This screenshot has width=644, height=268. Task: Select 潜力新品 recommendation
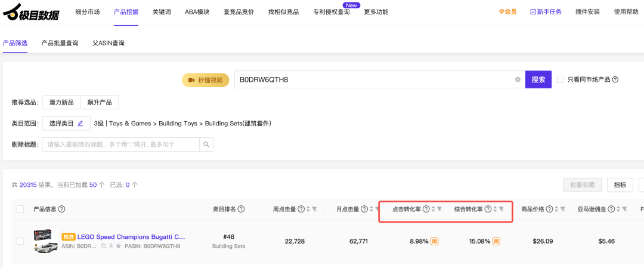tap(61, 102)
